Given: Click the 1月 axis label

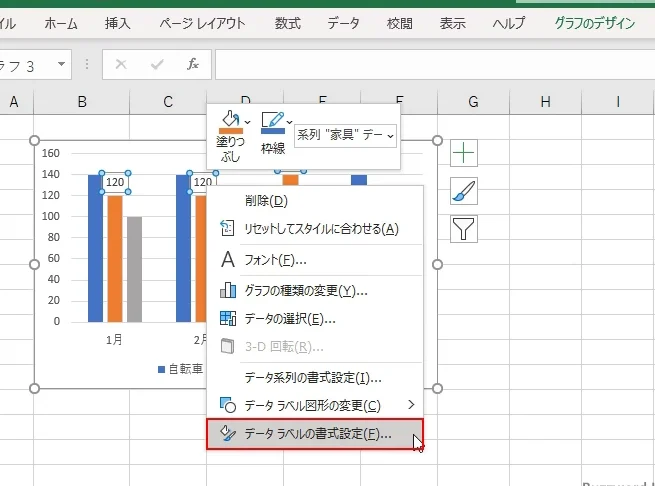Looking at the screenshot, I should click(114, 340).
